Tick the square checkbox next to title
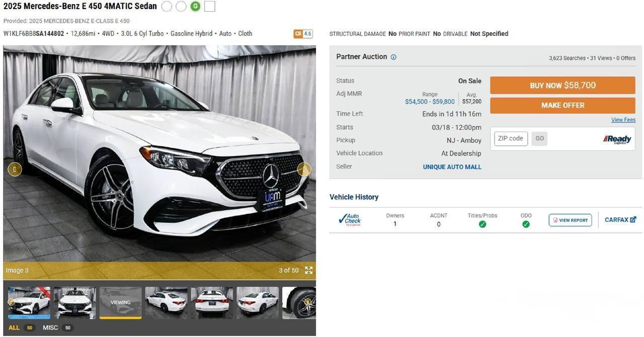The width and height of the screenshot is (644, 337). (210, 7)
